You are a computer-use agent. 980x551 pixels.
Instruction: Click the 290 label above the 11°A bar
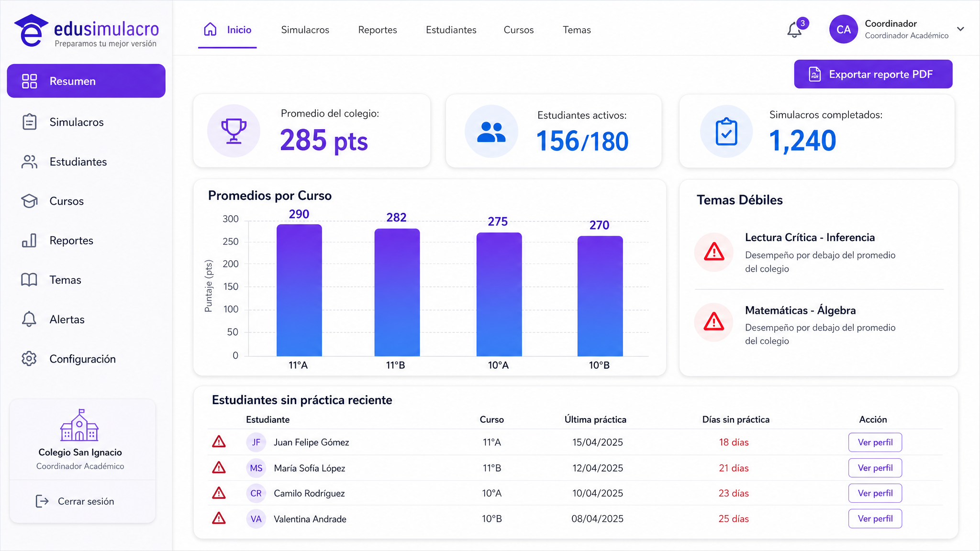point(299,214)
